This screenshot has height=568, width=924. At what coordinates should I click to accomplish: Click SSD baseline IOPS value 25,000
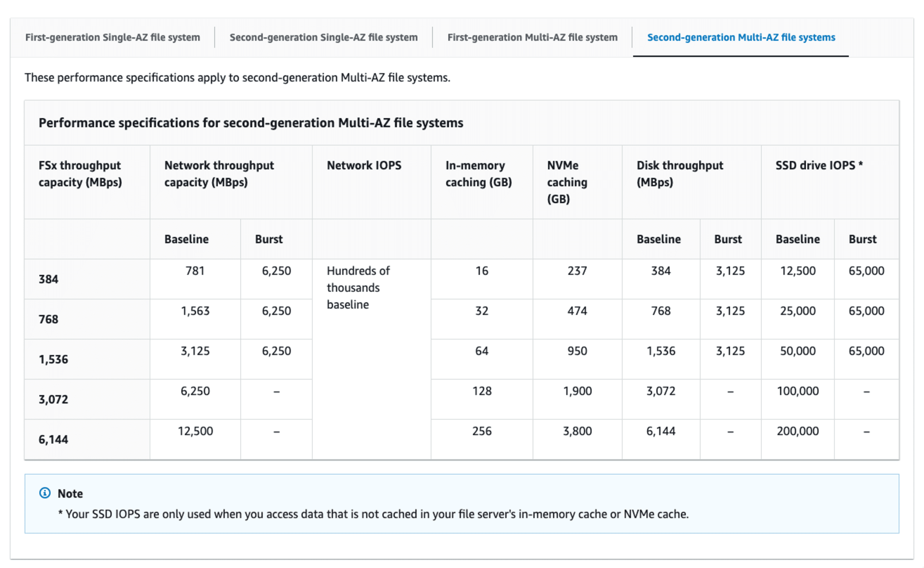[x=798, y=311]
